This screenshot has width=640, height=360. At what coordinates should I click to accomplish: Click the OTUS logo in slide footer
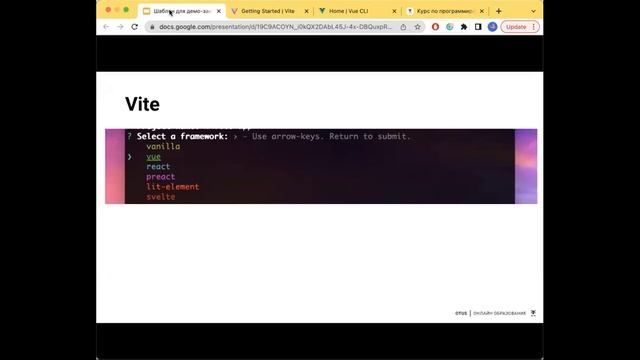[x=461, y=313]
